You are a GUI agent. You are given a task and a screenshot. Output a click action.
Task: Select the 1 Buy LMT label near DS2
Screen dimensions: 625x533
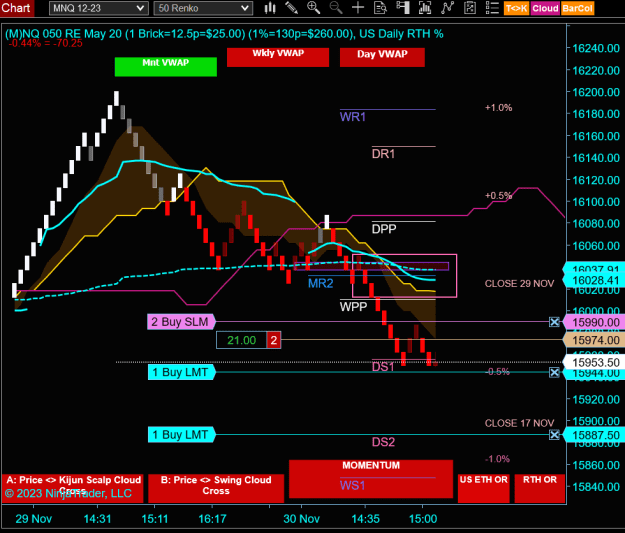pos(181,435)
